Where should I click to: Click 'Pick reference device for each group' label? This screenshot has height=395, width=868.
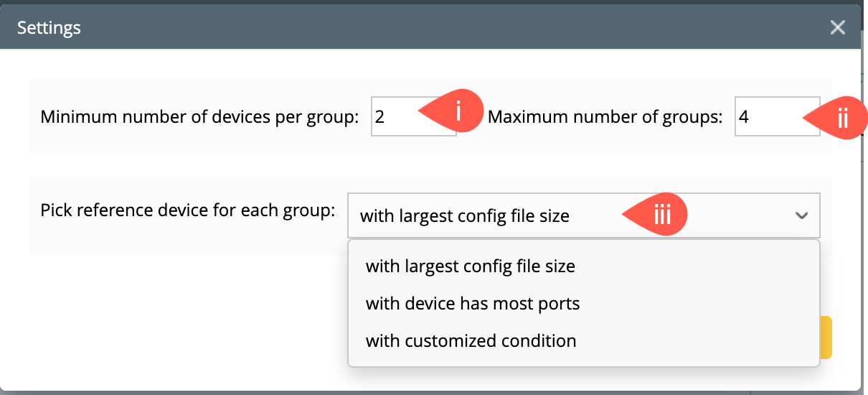pyautogui.click(x=187, y=211)
